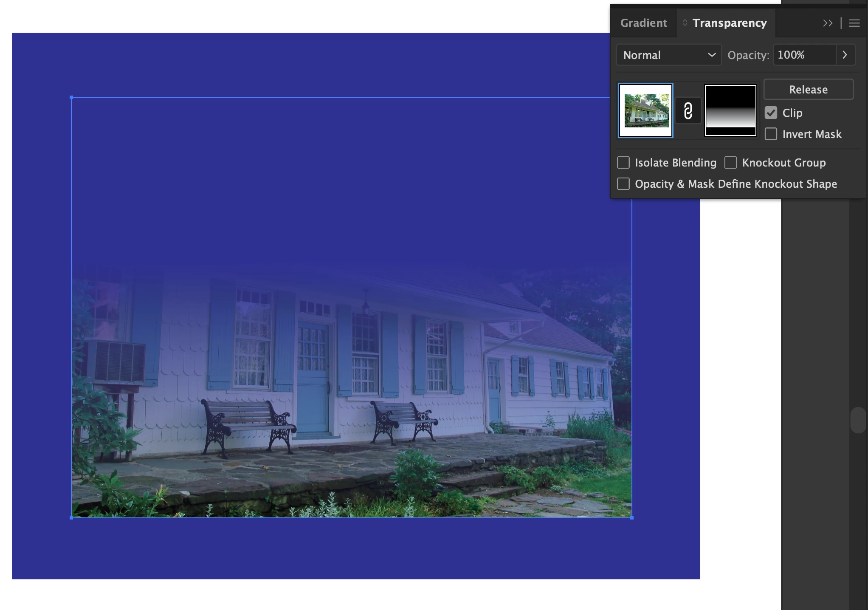Open the Normal blending mode dropdown

668,55
